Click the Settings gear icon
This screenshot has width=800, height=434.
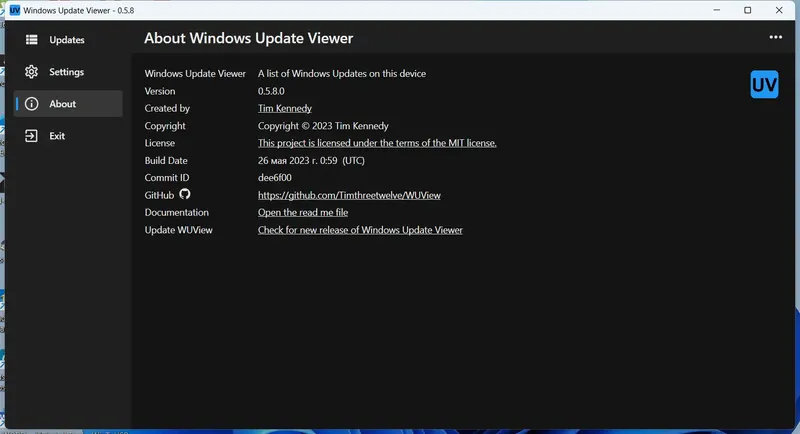point(32,72)
